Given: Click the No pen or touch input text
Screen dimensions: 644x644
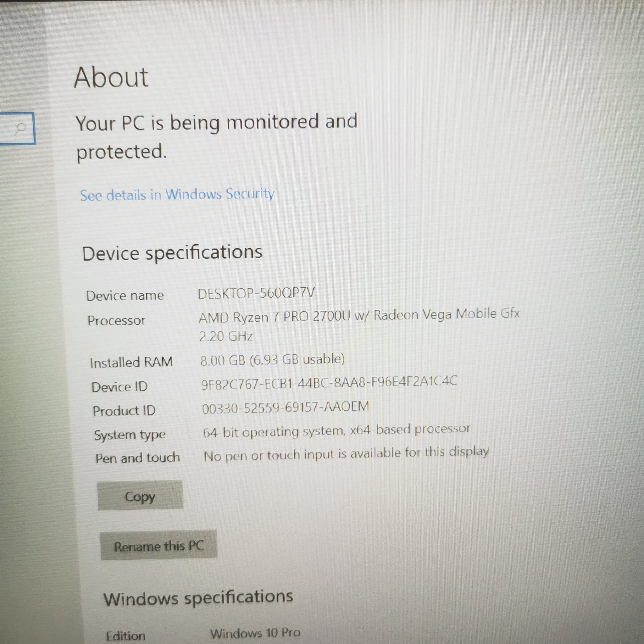Looking at the screenshot, I should click(x=346, y=454).
